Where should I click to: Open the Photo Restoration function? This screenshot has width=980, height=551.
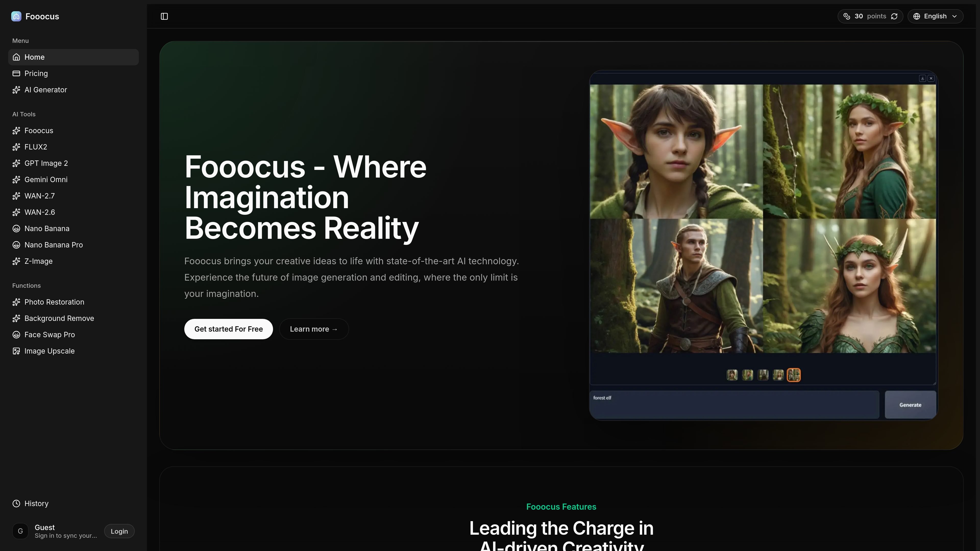click(x=73, y=302)
